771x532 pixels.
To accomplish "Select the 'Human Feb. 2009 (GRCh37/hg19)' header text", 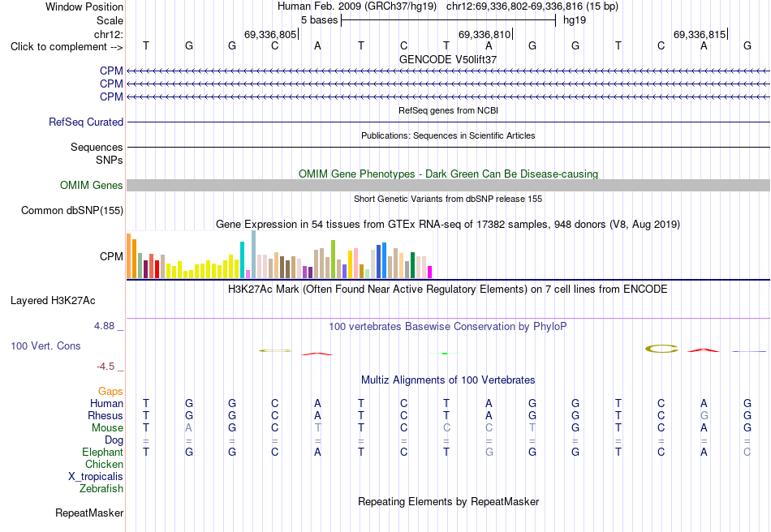I will pyautogui.click(x=357, y=6).
